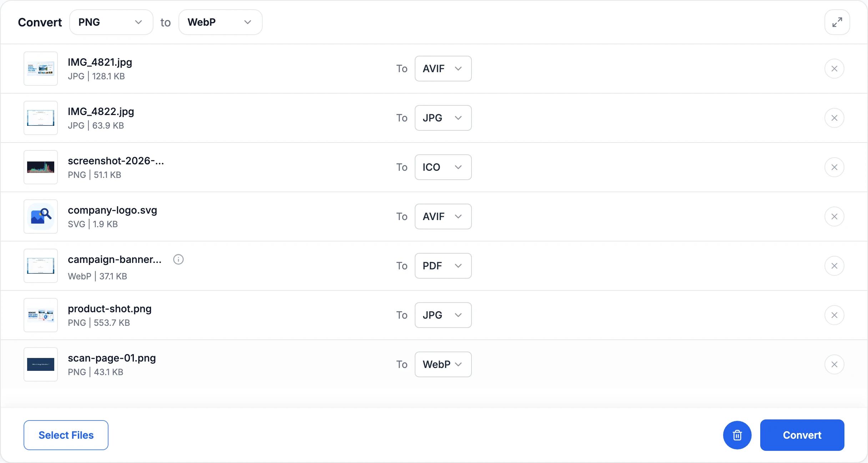Click the scan-page-01.png thumbnail
This screenshot has height=463, width=868.
(41, 364)
